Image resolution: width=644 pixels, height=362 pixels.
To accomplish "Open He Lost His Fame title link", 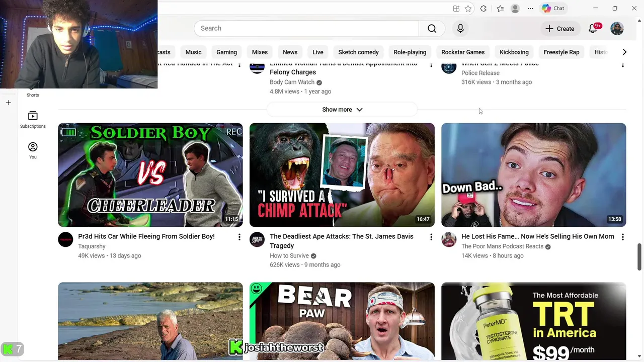I will pos(538,236).
